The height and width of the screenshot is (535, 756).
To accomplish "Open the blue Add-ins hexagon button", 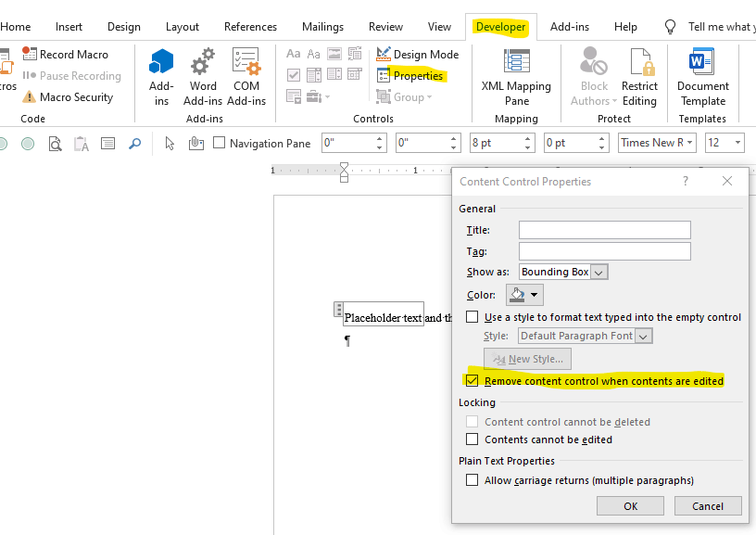I will coord(161,62).
